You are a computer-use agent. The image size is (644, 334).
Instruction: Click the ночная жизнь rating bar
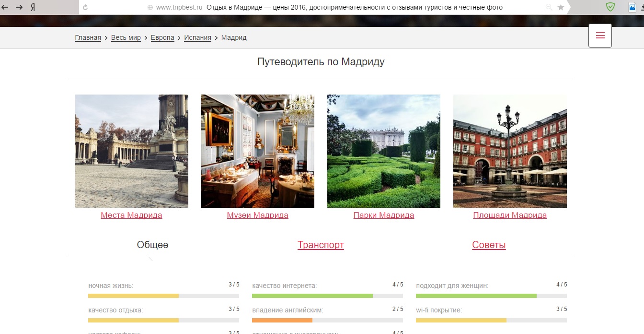pyautogui.click(x=163, y=296)
